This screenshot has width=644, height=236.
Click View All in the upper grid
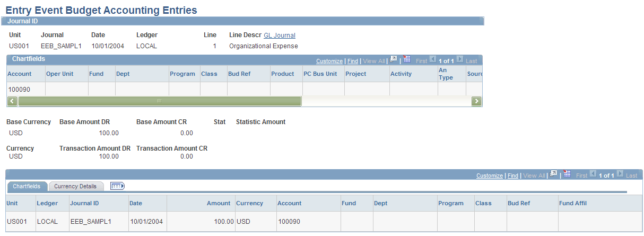[375, 61]
